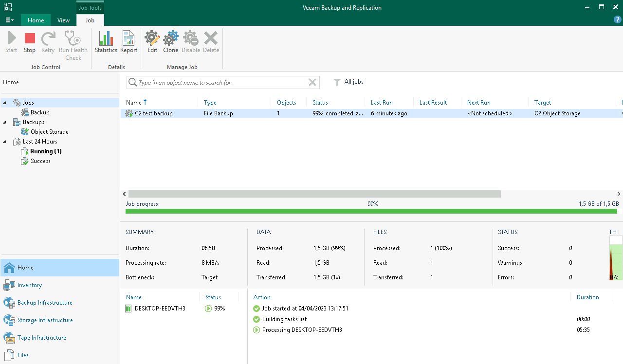Screen dimensions: 623x364
Task: Select Last 24 Hours tree node
Action: point(40,142)
